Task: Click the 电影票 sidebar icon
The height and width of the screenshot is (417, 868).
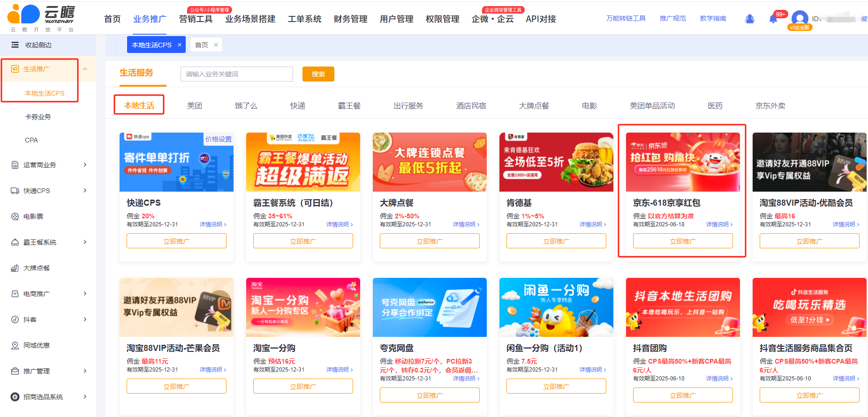Action: (x=15, y=216)
